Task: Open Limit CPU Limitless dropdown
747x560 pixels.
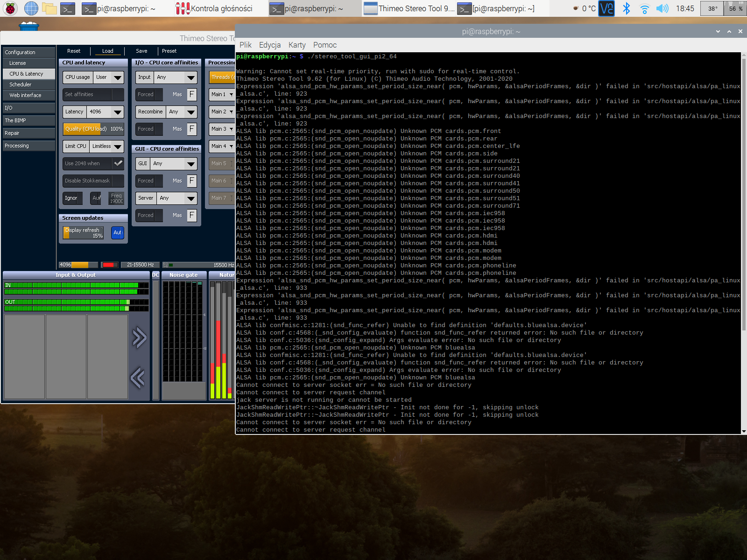Action: tap(107, 146)
